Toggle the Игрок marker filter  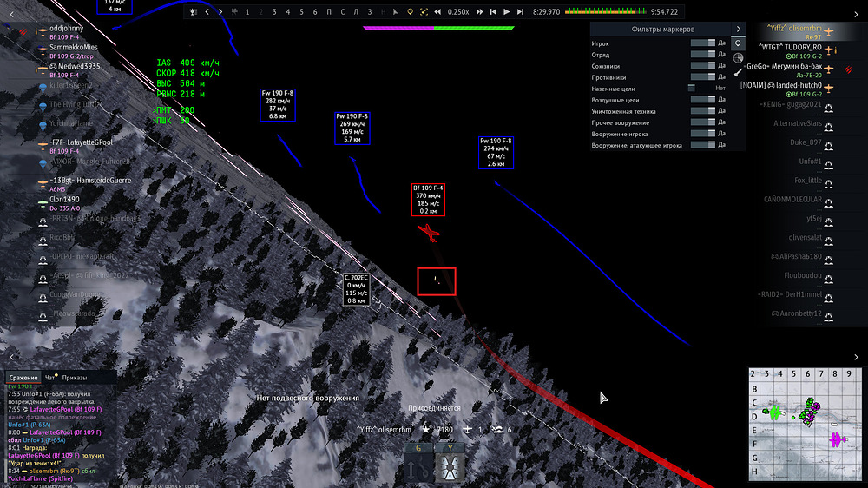tap(703, 43)
